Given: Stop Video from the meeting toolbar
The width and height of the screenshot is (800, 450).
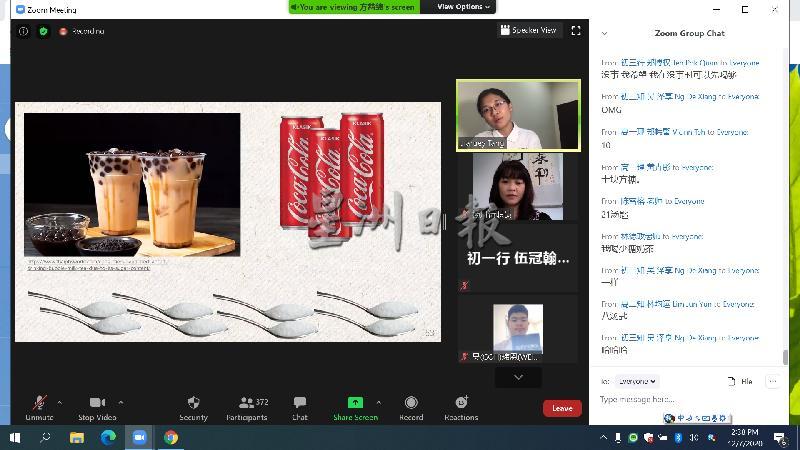Looking at the screenshot, I should pos(97,408).
